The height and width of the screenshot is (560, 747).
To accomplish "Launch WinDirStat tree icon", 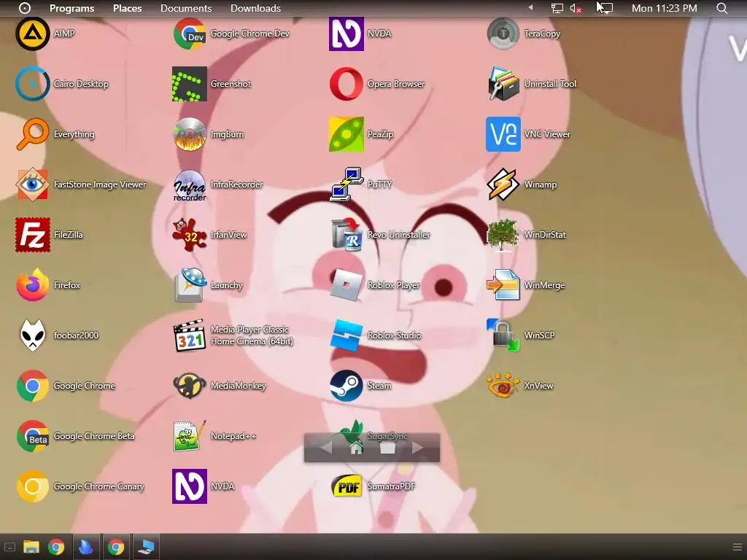I will click(x=503, y=235).
